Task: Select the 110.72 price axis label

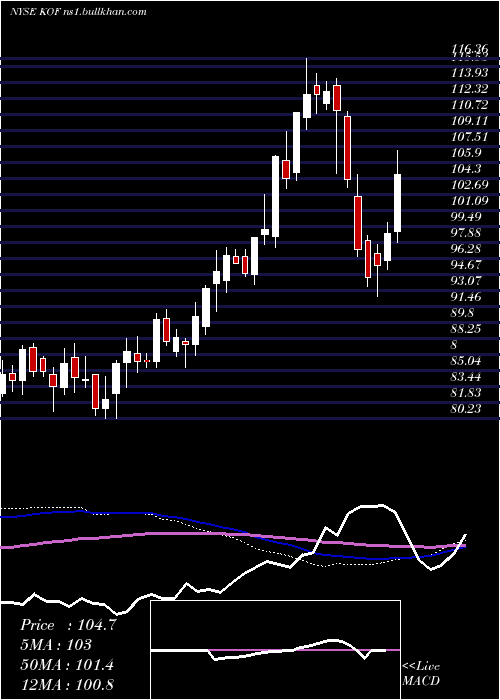Action: tap(469, 105)
